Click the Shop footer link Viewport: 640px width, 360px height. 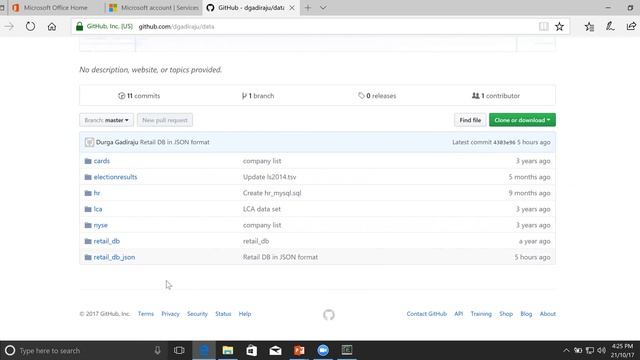coord(506,314)
